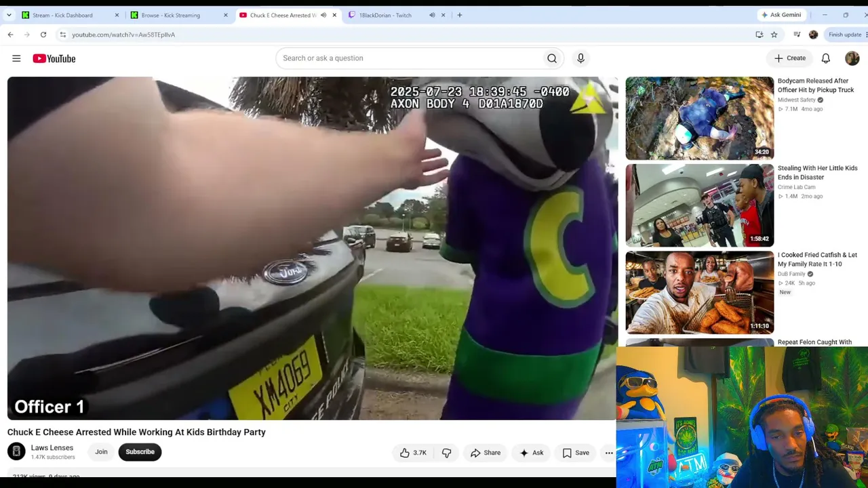This screenshot has width=868, height=488.
Task: Click the address bar URL
Action: point(123,35)
